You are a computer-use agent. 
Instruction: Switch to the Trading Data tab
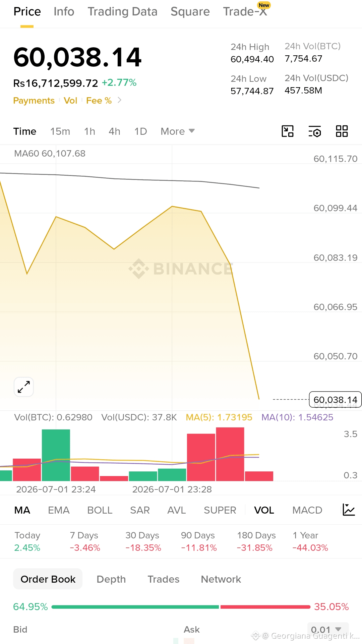click(122, 12)
